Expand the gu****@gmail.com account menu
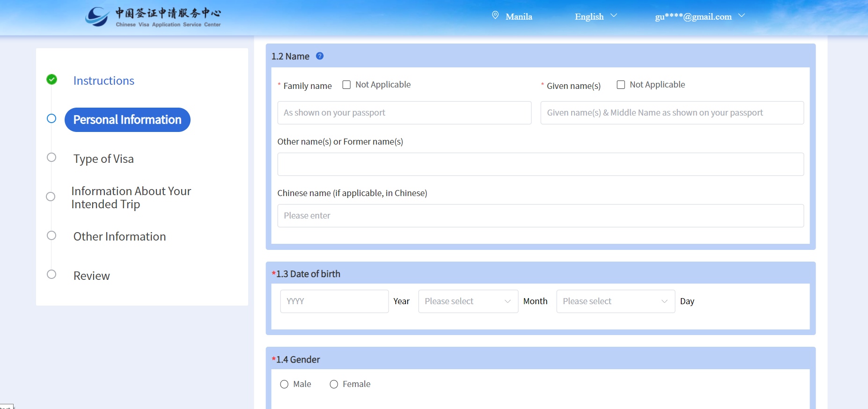The height and width of the screenshot is (409, 868). (700, 16)
